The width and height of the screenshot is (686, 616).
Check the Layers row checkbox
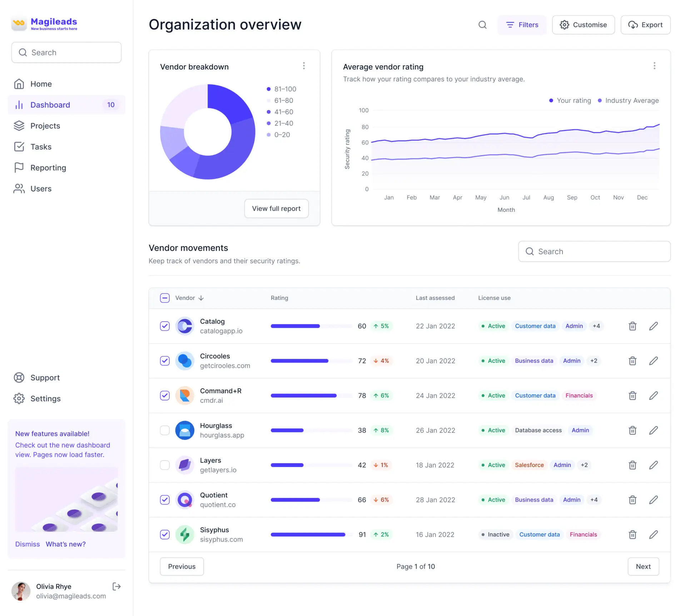coord(165,465)
